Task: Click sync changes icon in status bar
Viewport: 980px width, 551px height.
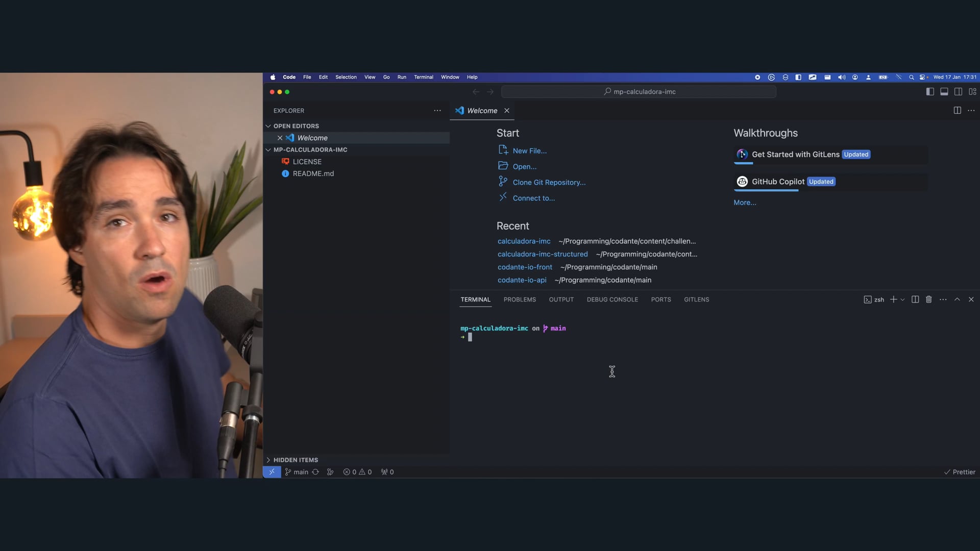Action: 315,472
